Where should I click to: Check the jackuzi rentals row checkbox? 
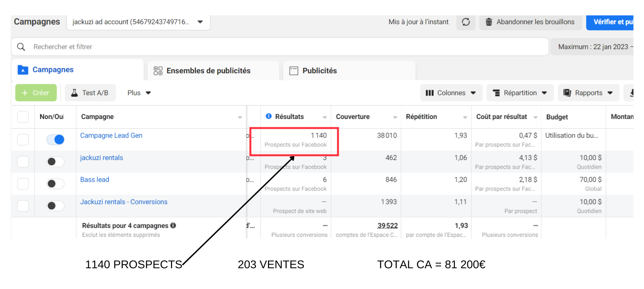click(23, 162)
